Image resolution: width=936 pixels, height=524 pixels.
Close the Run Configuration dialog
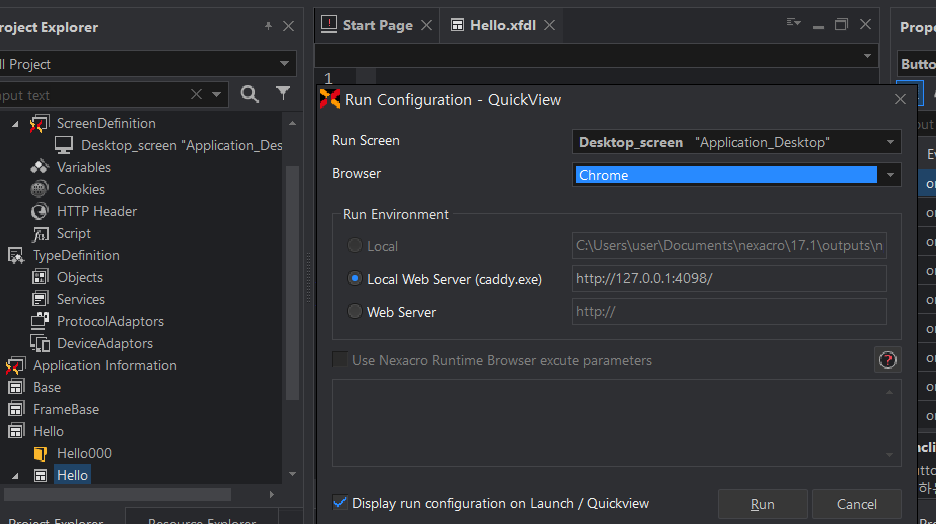900,99
